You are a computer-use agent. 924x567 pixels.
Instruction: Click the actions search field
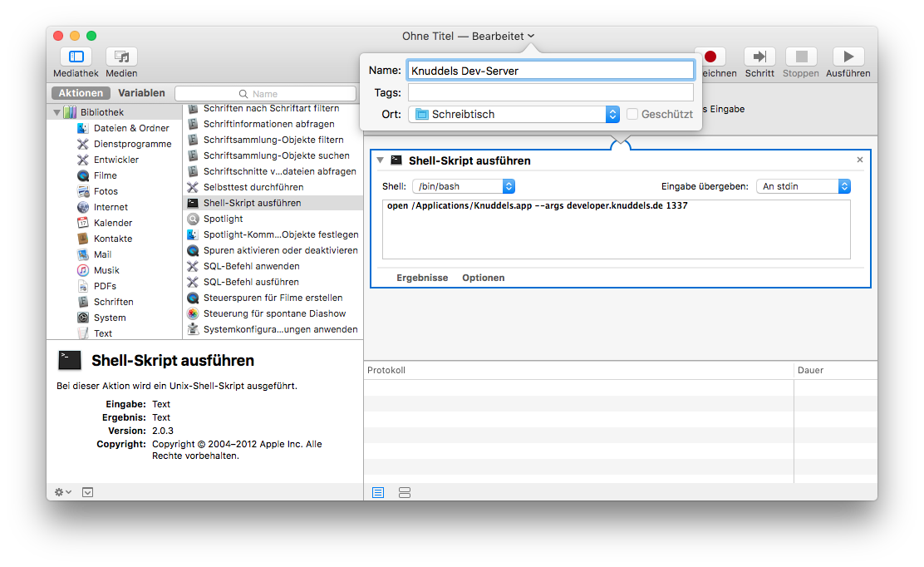pyautogui.click(x=266, y=94)
